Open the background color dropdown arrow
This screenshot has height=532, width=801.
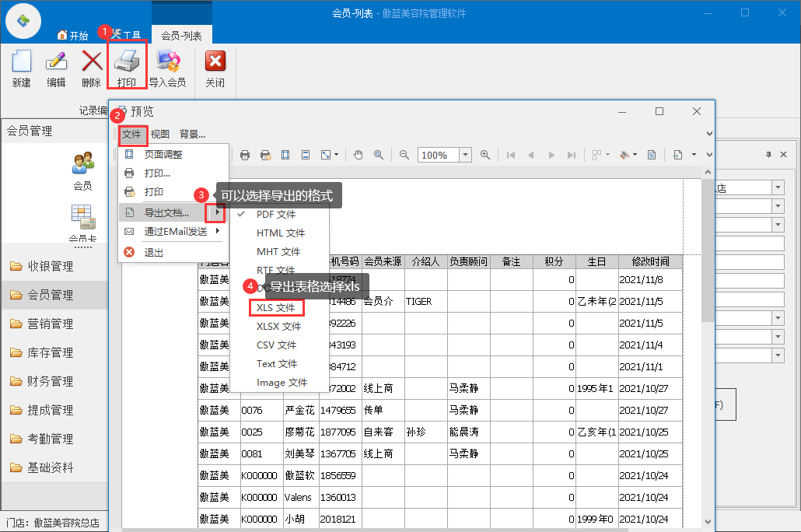click(x=635, y=155)
